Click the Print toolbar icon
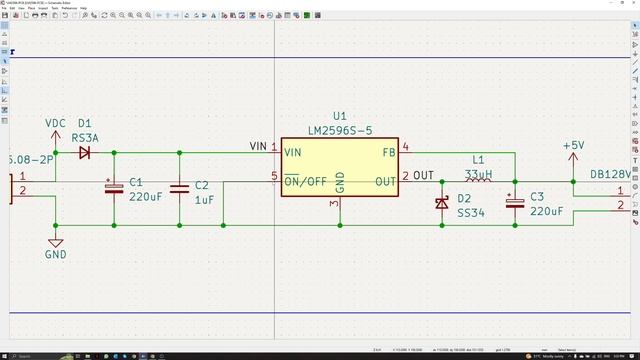Viewport: 640px width, 360px height. (35, 15)
